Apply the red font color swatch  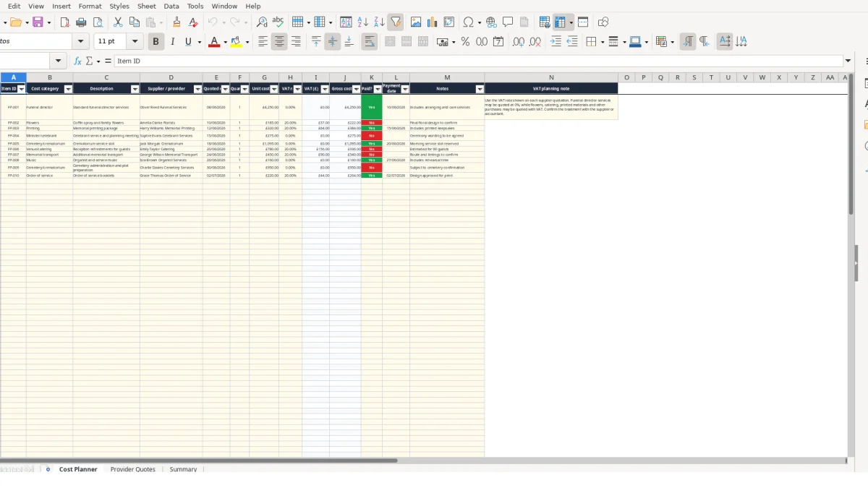[213, 42]
